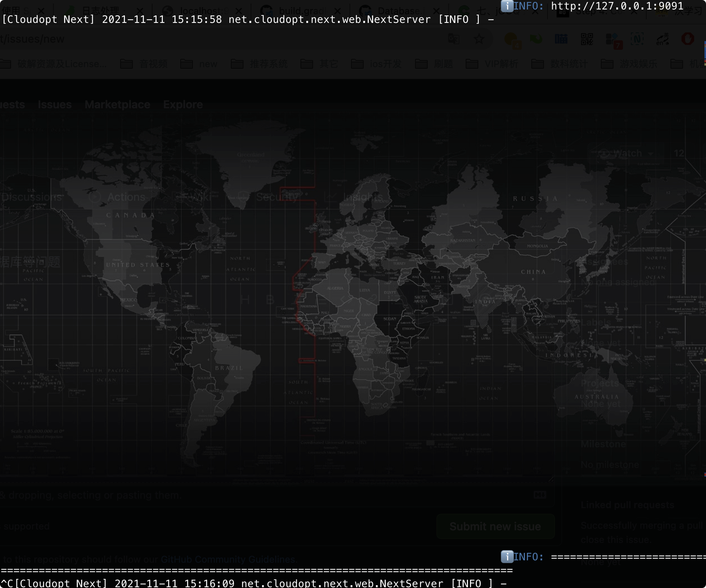Click the Watch button on the GitHub repo
706x588 pixels.
627,153
